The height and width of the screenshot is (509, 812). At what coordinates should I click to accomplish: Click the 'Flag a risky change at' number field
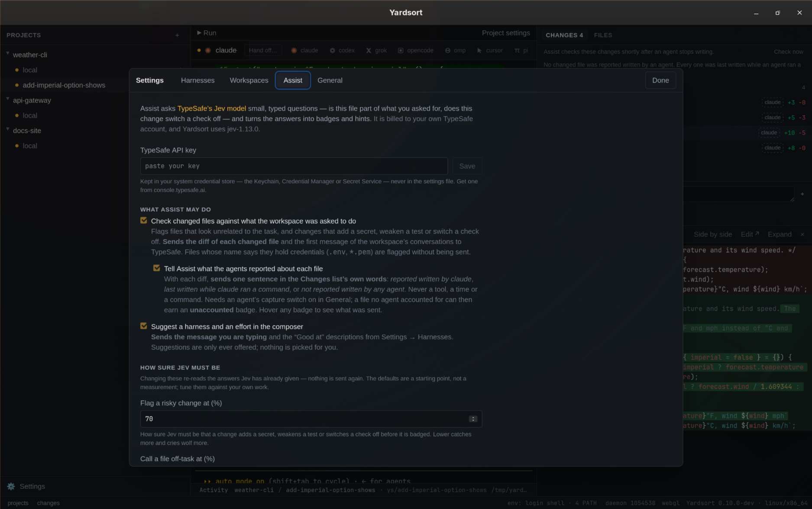(311, 419)
